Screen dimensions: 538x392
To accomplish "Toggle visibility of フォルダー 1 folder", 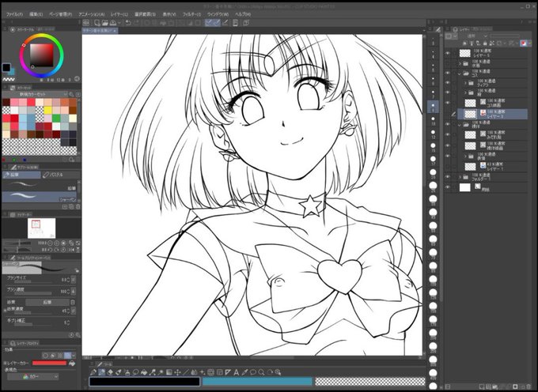I will [448, 176].
